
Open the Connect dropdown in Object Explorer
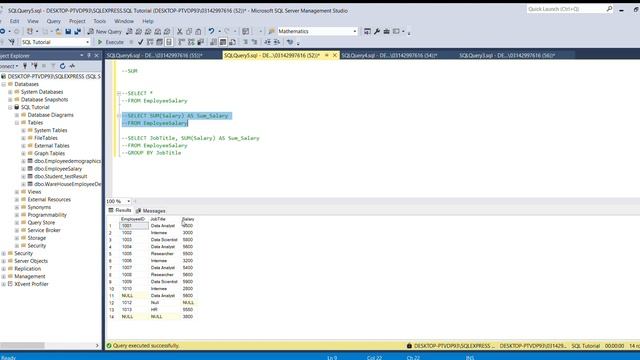pyautogui.click(x=9, y=66)
